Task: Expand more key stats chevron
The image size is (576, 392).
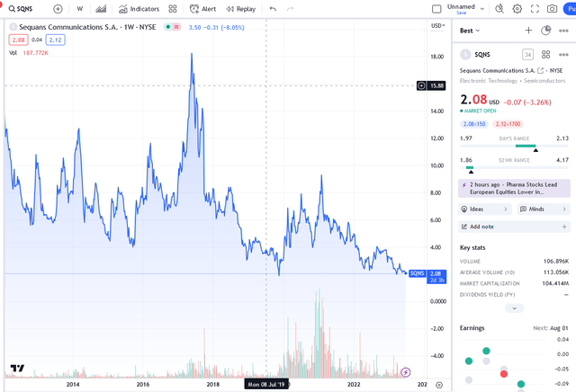Action: coord(514,308)
